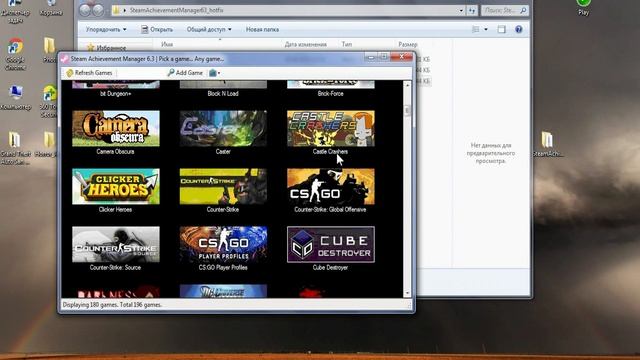Click the Explorer forward navigation button
Screen dimensions: 640x360
(98, 10)
